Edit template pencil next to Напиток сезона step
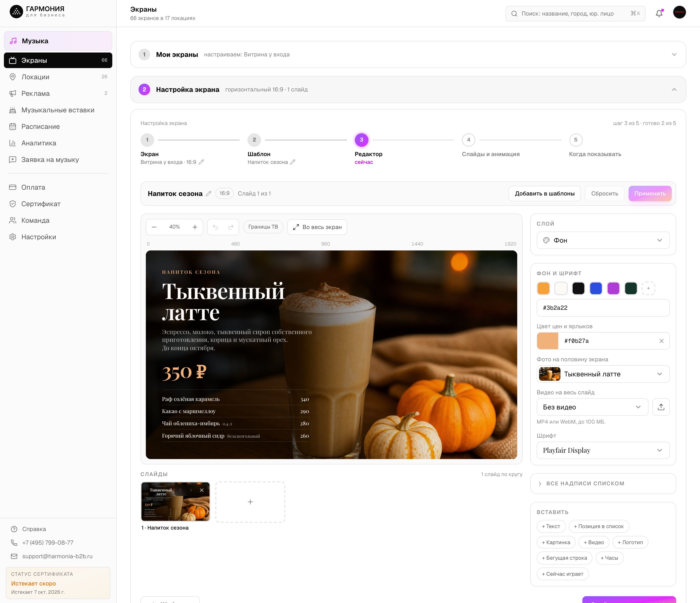The width and height of the screenshot is (700, 603). (x=293, y=162)
